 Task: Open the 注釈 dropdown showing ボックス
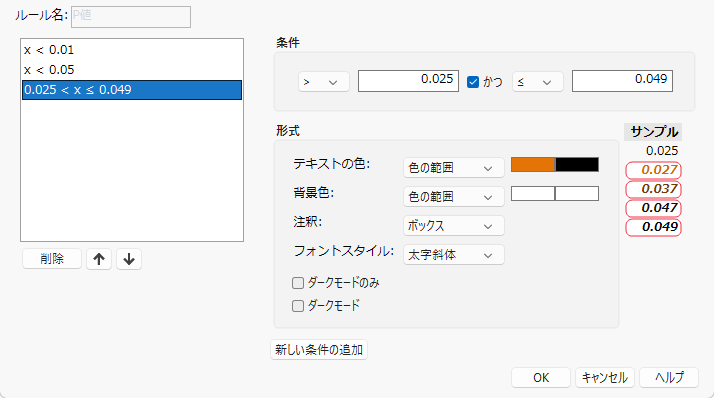tap(454, 226)
